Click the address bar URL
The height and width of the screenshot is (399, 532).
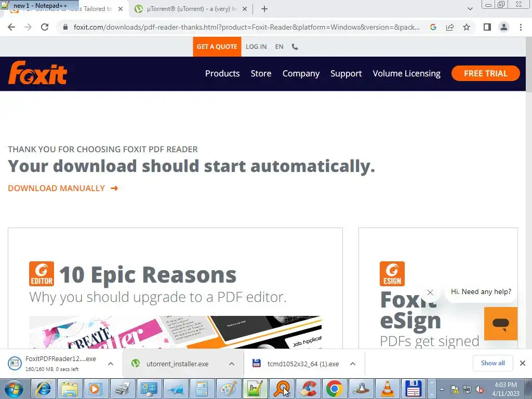[247, 27]
